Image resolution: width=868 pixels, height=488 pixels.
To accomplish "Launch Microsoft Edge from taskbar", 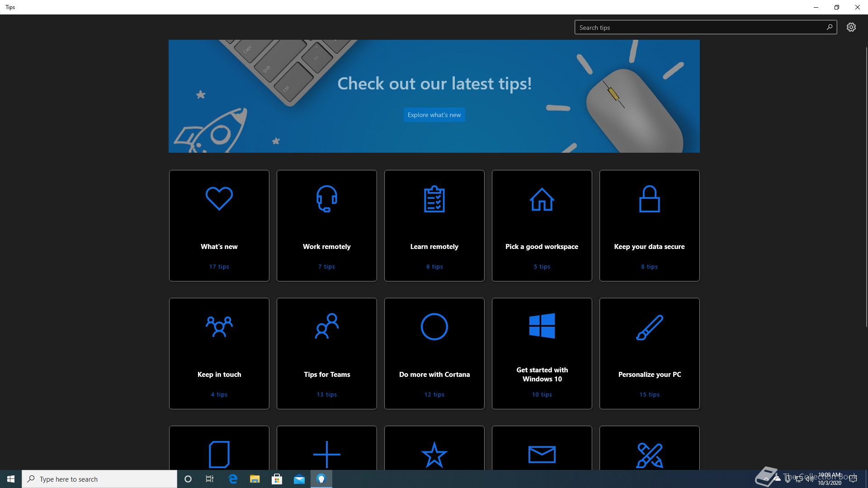I will [x=233, y=479].
